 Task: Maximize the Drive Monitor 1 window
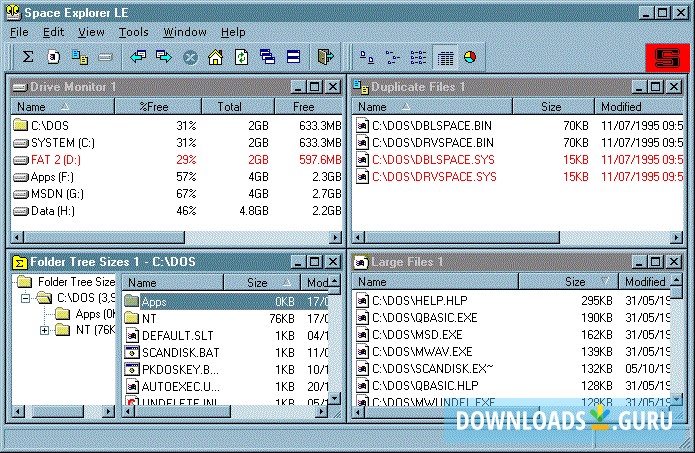click(315, 86)
